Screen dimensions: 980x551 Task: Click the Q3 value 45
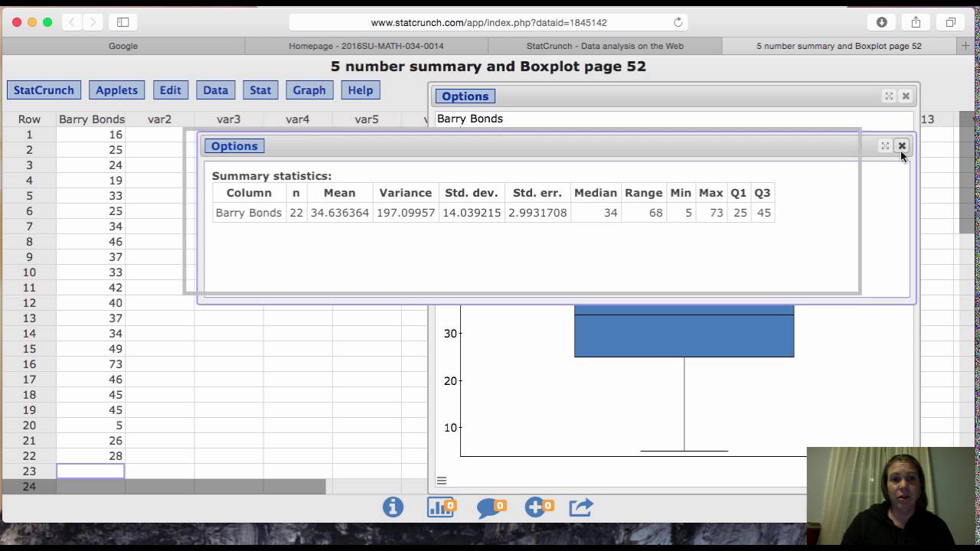(x=763, y=213)
